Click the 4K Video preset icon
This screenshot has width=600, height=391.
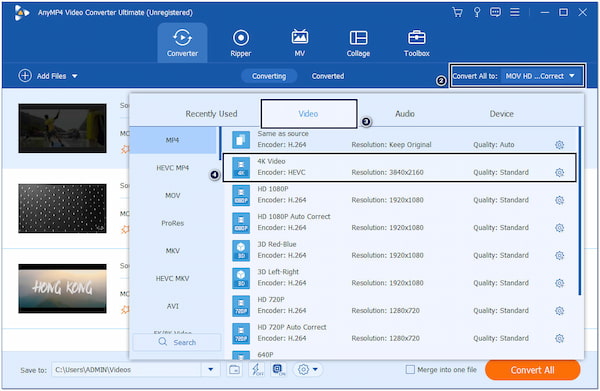[x=241, y=168]
